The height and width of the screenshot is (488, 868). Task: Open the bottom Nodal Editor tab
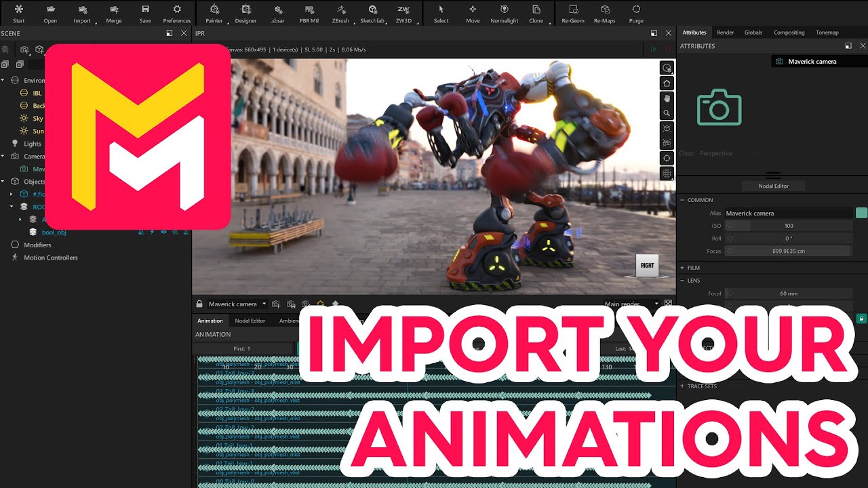pyautogui.click(x=250, y=321)
